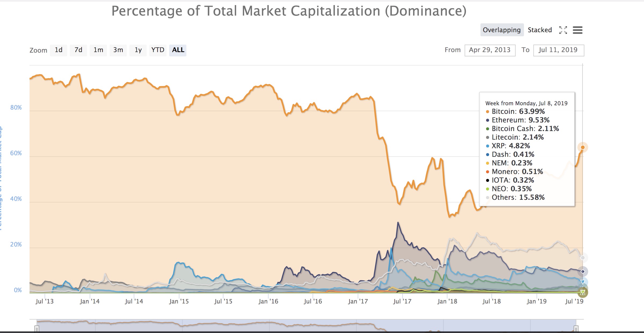This screenshot has height=333, width=644.
Task: Click the Jul '17 x-axis label
Action: click(x=402, y=301)
